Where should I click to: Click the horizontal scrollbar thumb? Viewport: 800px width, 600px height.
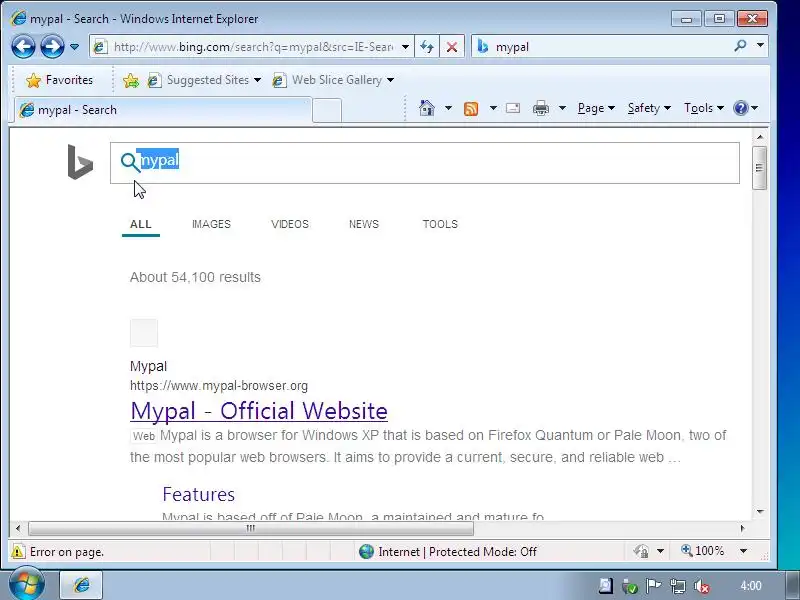pos(251,528)
